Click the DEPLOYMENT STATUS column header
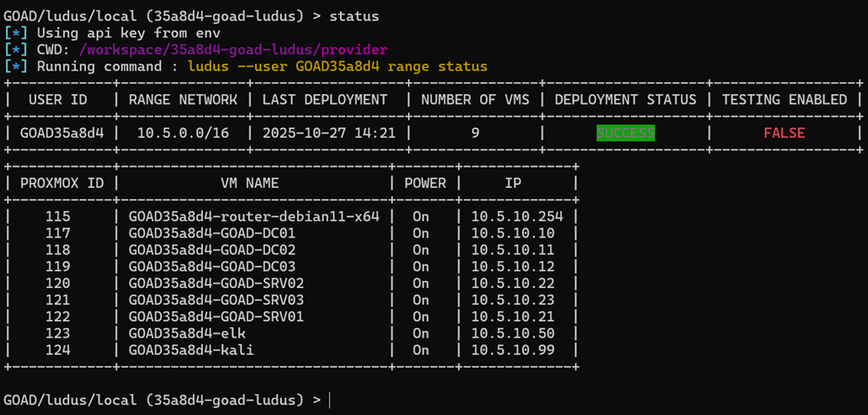The height and width of the screenshot is (415, 868). 625,99
